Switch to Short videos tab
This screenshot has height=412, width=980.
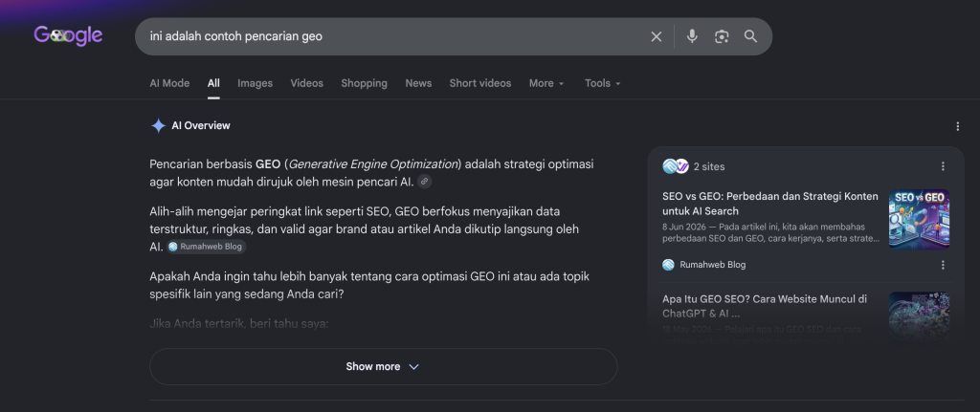[x=480, y=83]
